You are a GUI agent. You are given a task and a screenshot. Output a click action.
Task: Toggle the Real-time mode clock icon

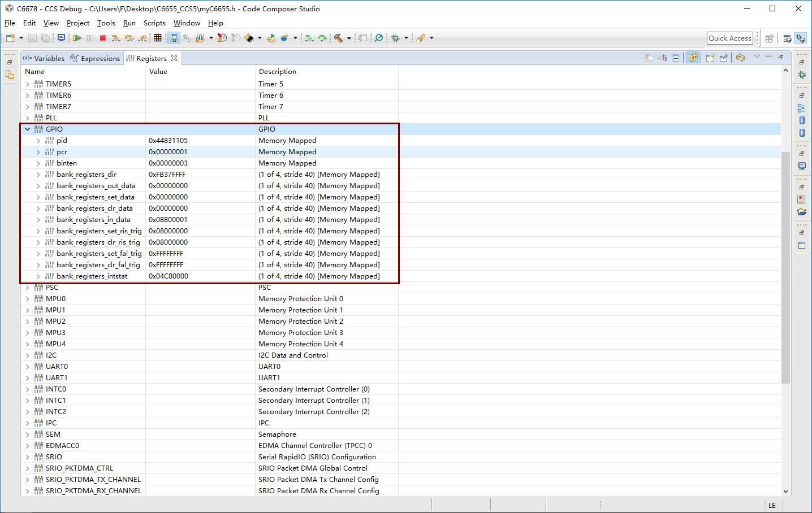coord(222,38)
